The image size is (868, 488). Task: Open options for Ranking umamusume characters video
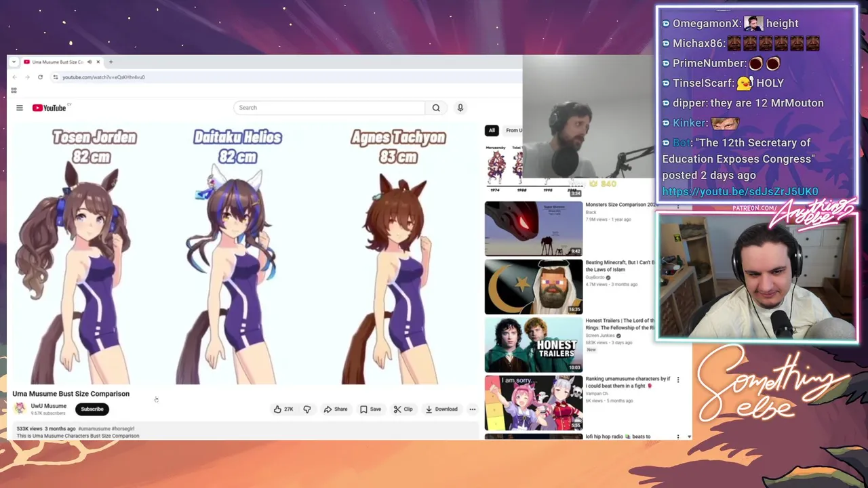click(x=678, y=380)
